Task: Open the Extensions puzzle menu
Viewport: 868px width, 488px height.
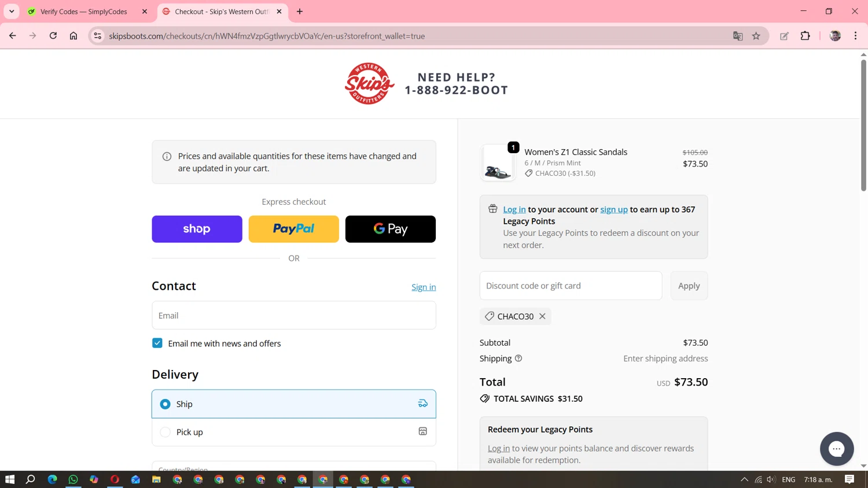Action: coord(806,36)
